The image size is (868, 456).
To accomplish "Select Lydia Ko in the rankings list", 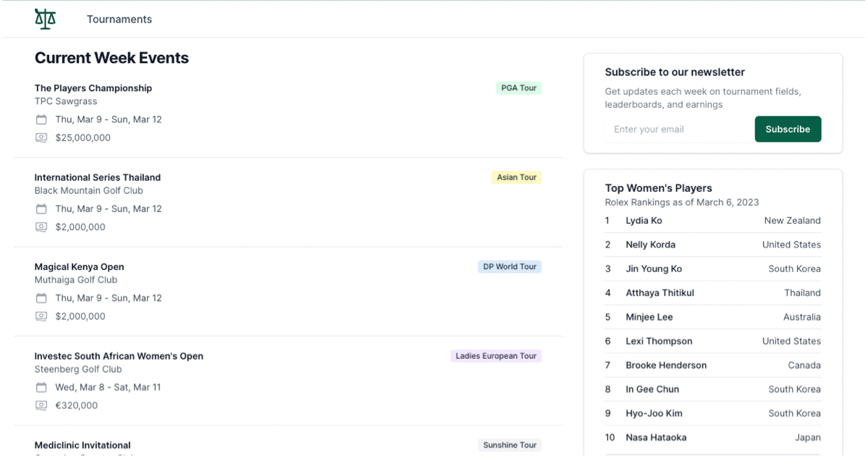I will coord(644,221).
